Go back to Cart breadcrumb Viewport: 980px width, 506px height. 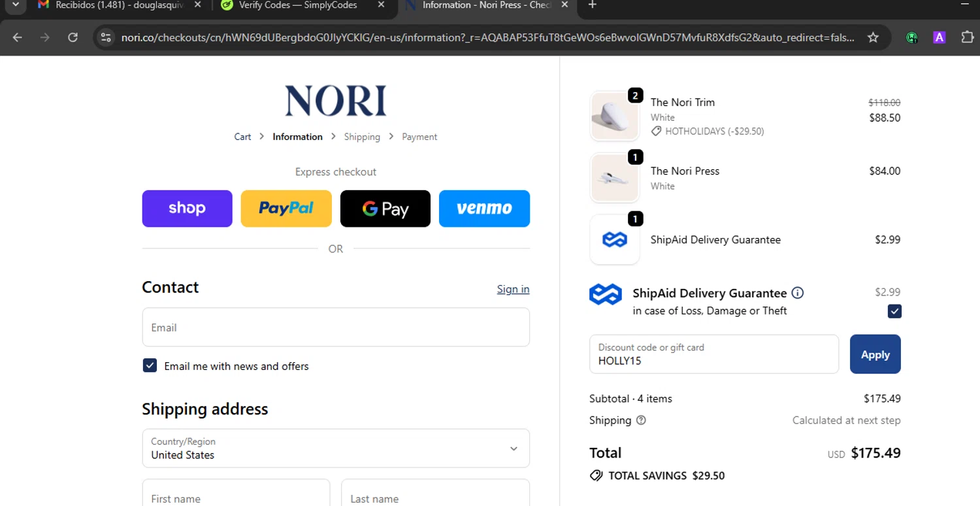[242, 137]
